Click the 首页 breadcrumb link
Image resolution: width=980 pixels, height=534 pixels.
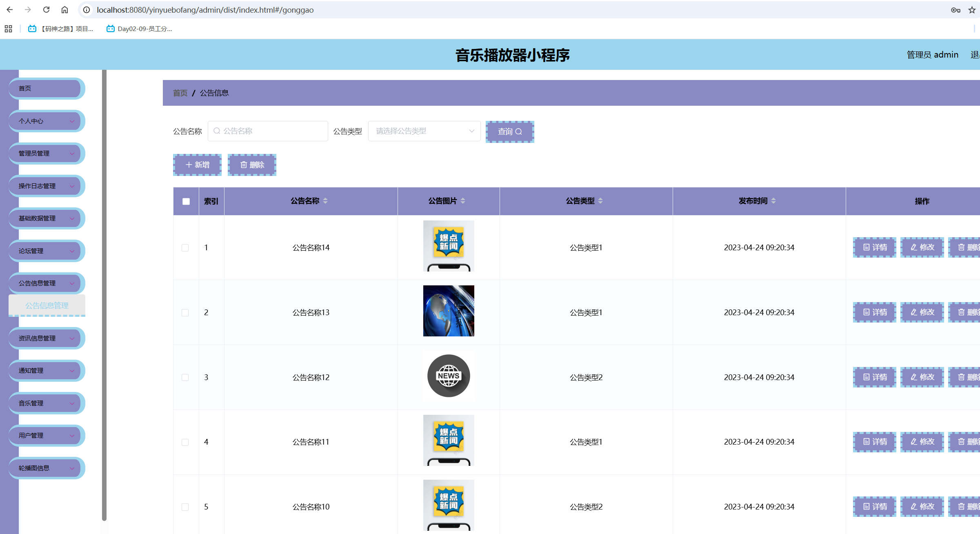(180, 93)
